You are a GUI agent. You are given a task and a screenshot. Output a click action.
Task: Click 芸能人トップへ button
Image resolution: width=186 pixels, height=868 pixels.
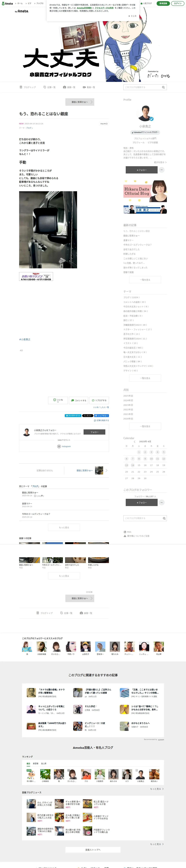(x=93, y=850)
